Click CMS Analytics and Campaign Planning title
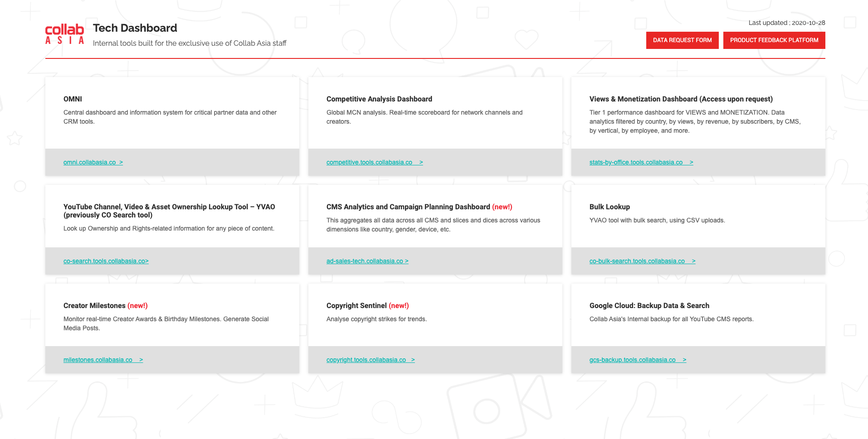Screen dimensions: 868x439 tap(419, 207)
